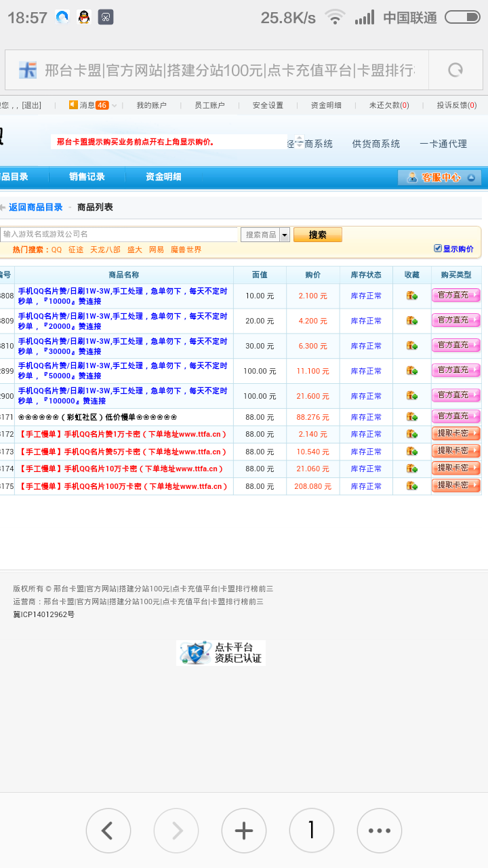Switch to the 销售记录 tab

tap(87, 177)
